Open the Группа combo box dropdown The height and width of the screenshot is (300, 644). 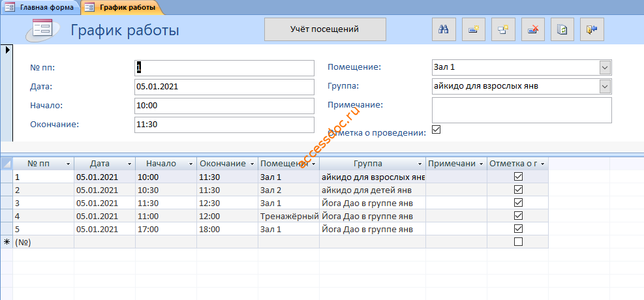(605, 86)
